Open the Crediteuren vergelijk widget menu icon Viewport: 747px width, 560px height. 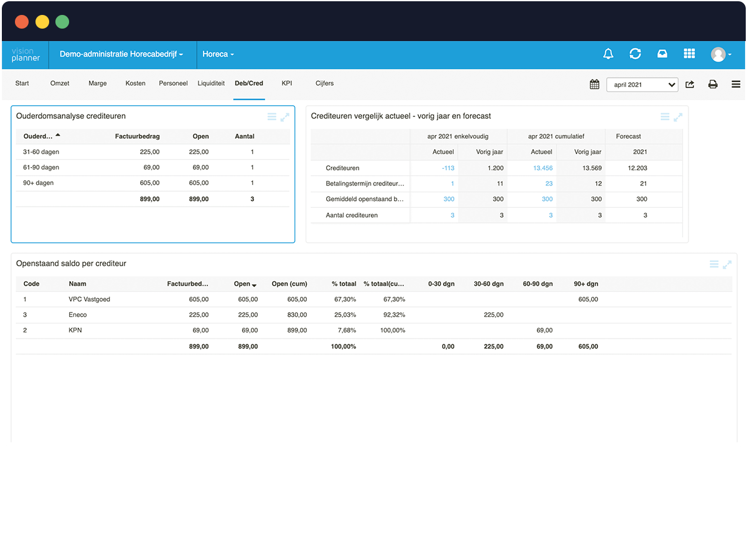(665, 116)
